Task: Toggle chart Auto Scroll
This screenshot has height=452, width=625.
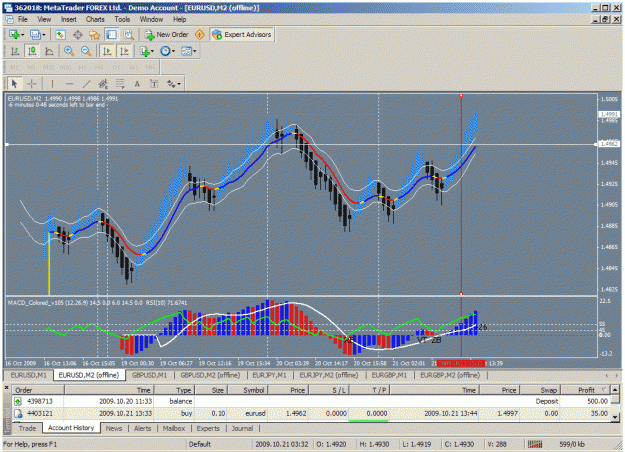Action: point(107,51)
